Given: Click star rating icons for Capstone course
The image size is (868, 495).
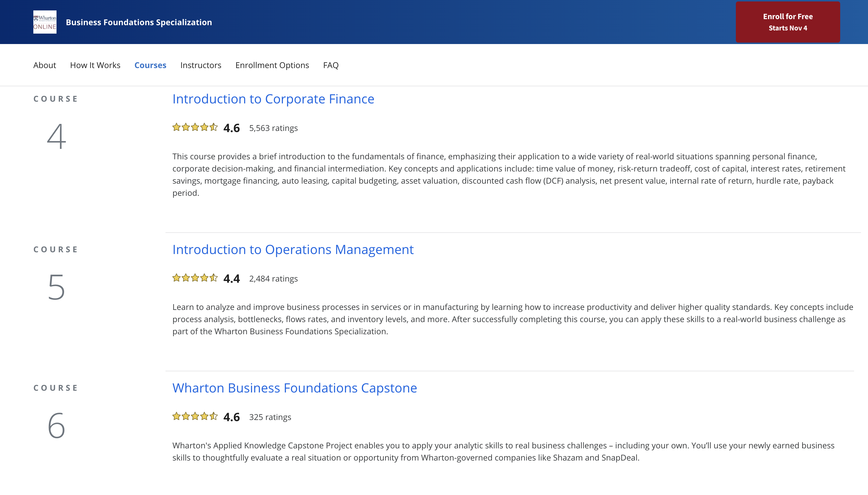Looking at the screenshot, I should click(195, 417).
